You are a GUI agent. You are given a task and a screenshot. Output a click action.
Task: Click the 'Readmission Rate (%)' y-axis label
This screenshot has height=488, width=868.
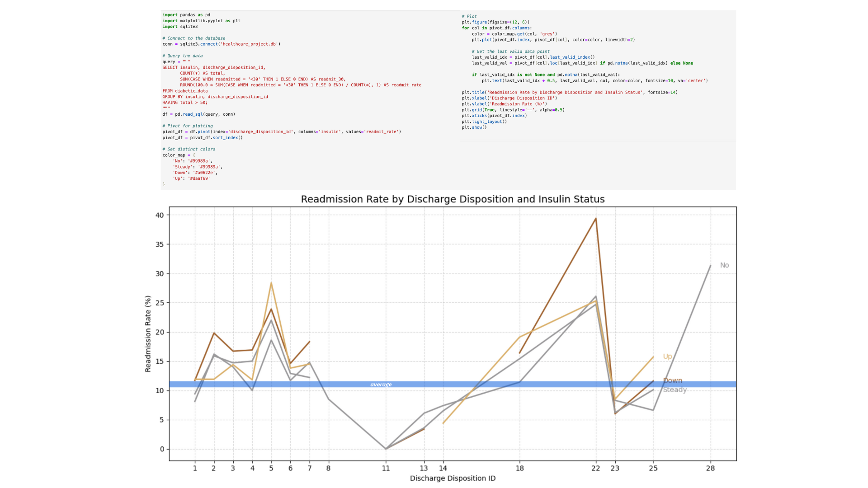click(148, 334)
